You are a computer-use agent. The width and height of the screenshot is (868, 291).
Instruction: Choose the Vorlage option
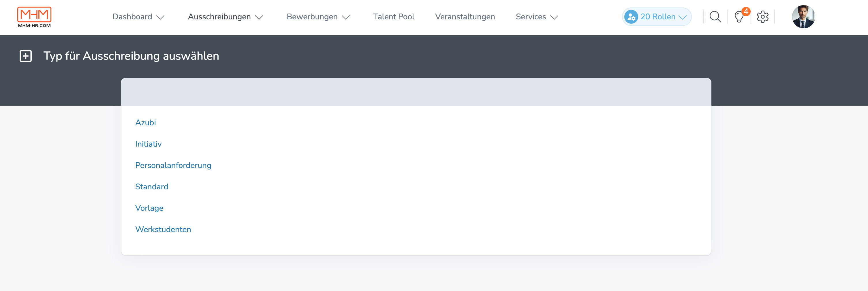point(149,208)
